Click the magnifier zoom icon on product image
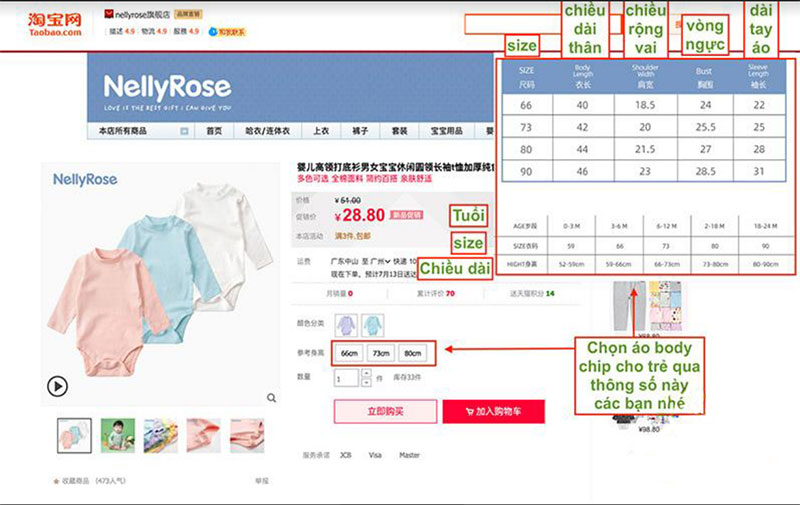 pos(271,398)
